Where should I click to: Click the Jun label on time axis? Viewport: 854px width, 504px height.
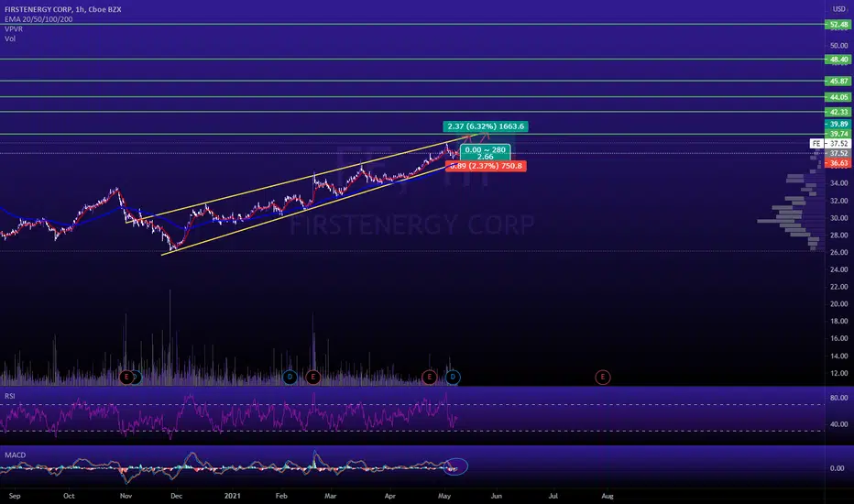pos(496,496)
